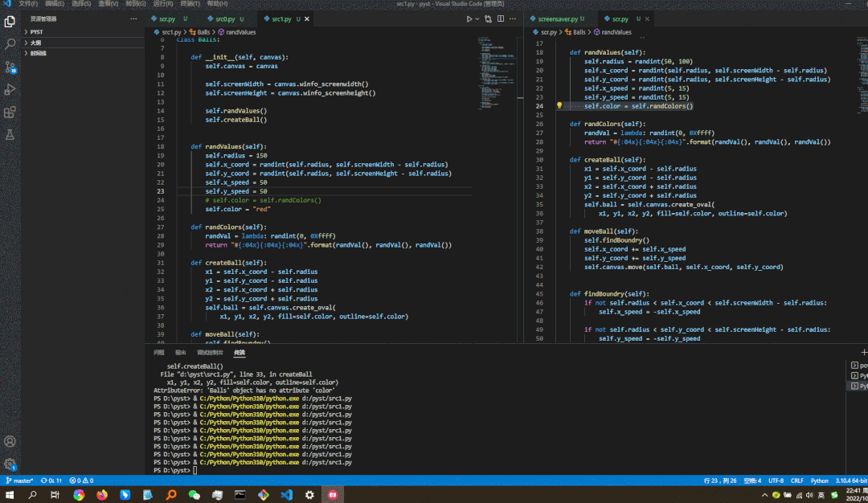Open the Explorer view in activity bar
The width and height of the screenshot is (868, 503).
click(x=10, y=21)
